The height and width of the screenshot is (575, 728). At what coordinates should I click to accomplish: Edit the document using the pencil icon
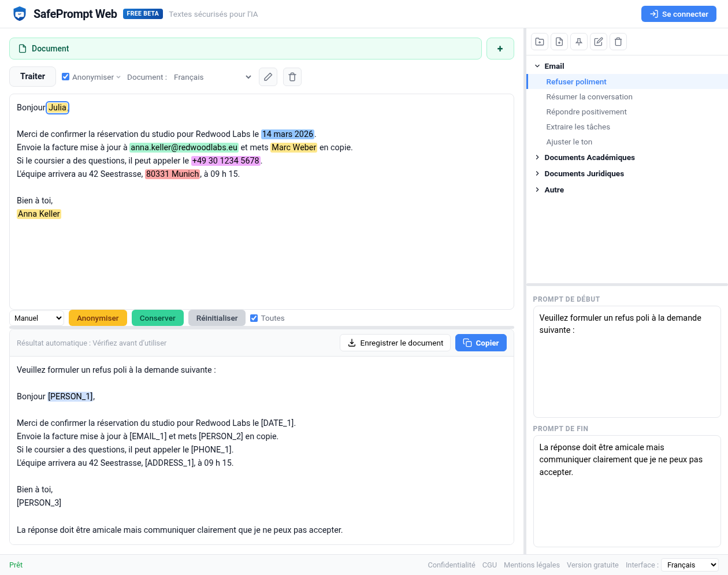coord(268,76)
